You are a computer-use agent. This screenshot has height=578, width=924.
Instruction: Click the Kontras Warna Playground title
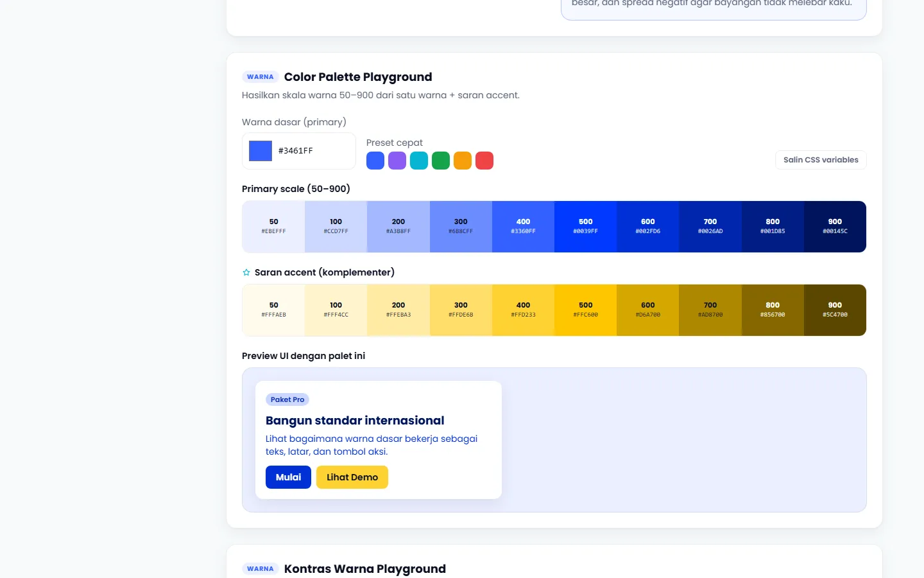pyautogui.click(x=365, y=569)
